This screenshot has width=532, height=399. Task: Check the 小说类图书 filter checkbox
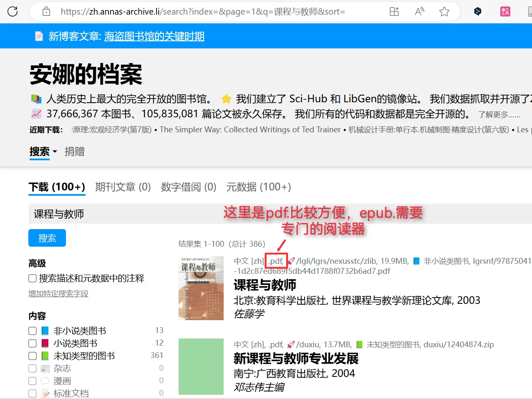[33, 343]
